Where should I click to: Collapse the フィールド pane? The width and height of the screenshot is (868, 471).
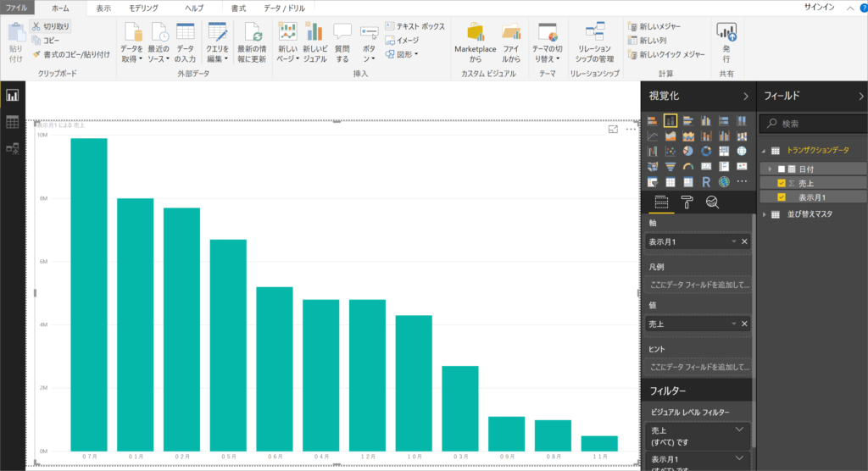[x=861, y=97]
